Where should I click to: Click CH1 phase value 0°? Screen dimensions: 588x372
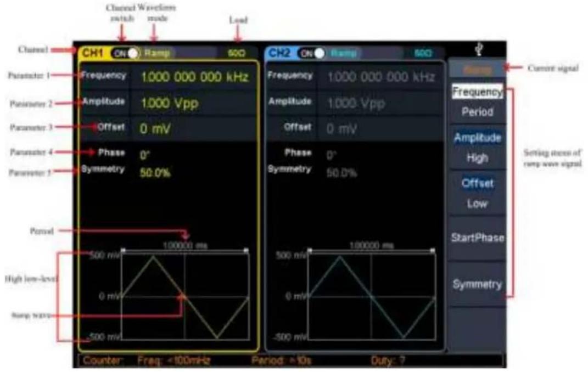pyautogui.click(x=145, y=155)
